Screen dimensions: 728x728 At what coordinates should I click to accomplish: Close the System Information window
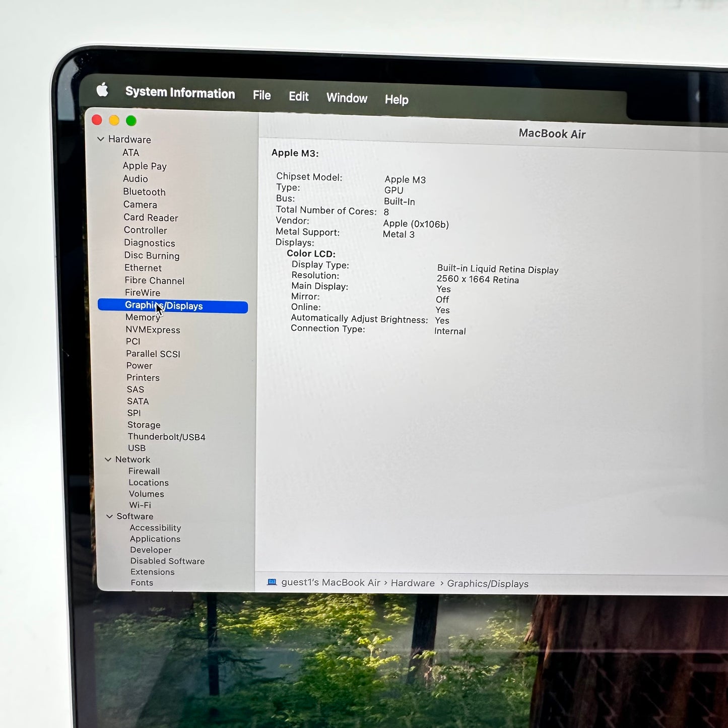coord(97,119)
